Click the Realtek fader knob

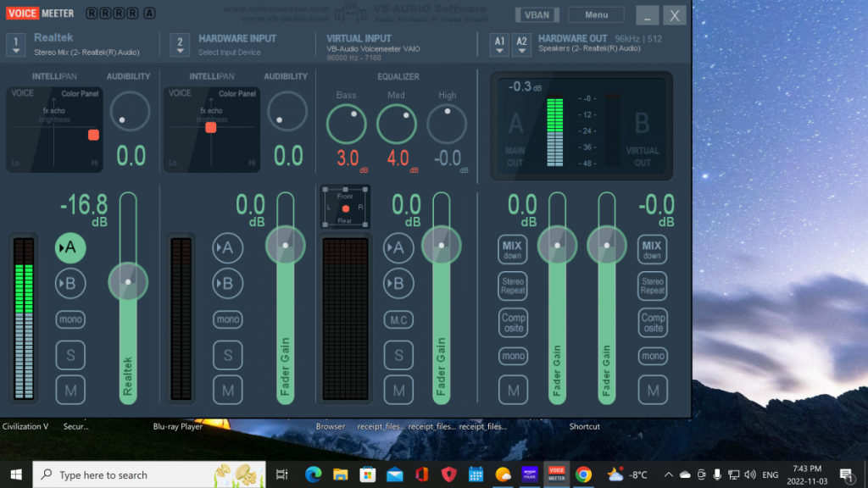click(128, 282)
